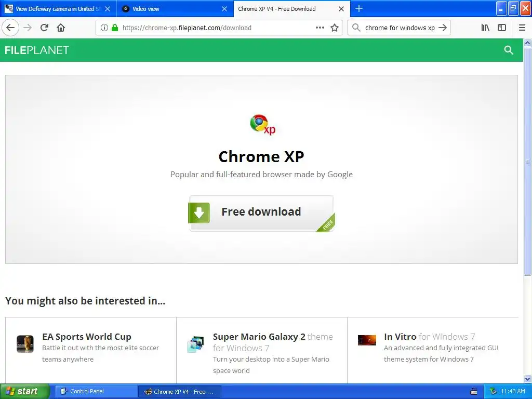Submit search with the arrow button
Screen dimensions: 532x399
tap(443, 28)
